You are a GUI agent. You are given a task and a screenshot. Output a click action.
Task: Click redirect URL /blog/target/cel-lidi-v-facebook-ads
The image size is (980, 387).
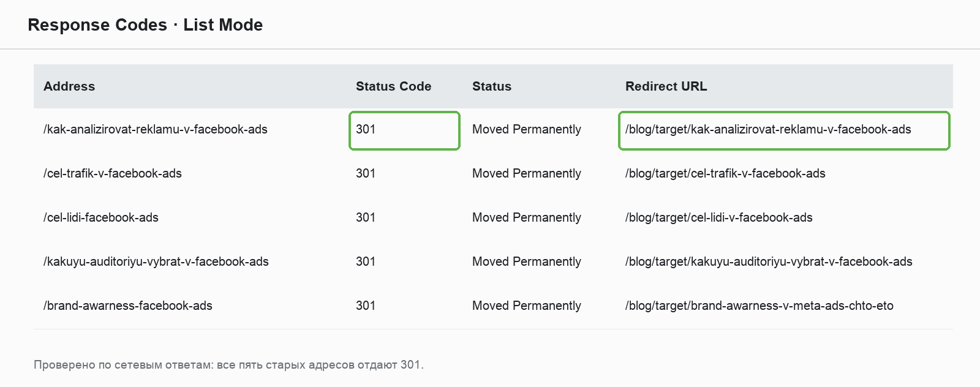coord(719,217)
